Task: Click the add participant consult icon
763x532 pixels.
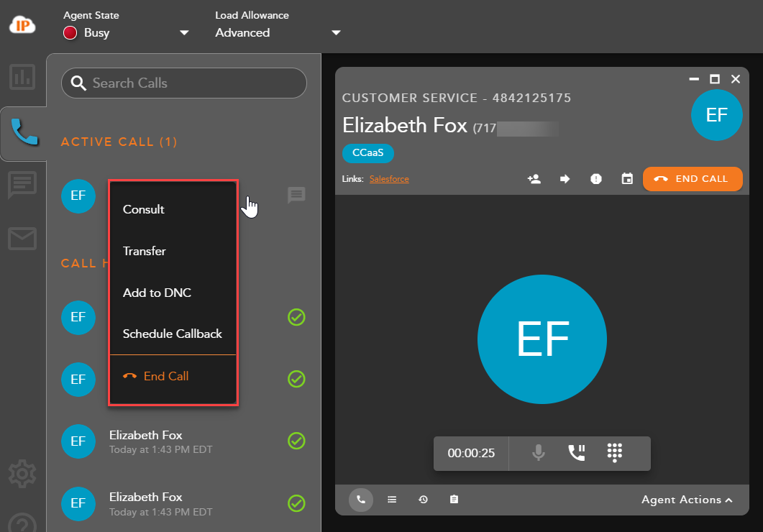Action: tap(534, 179)
